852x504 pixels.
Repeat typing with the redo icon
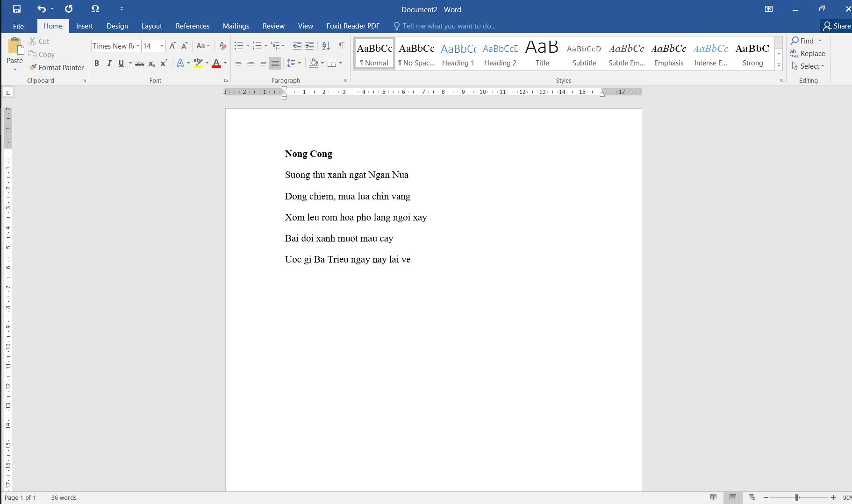click(69, 9)
